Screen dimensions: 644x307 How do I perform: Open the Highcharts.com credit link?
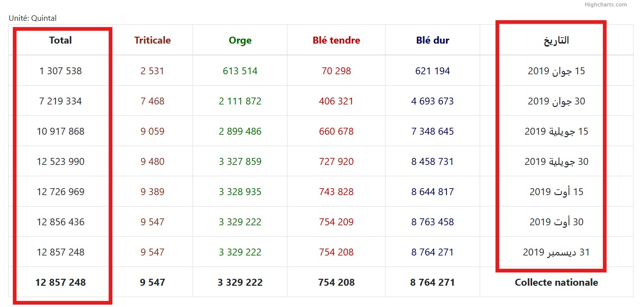605,4
